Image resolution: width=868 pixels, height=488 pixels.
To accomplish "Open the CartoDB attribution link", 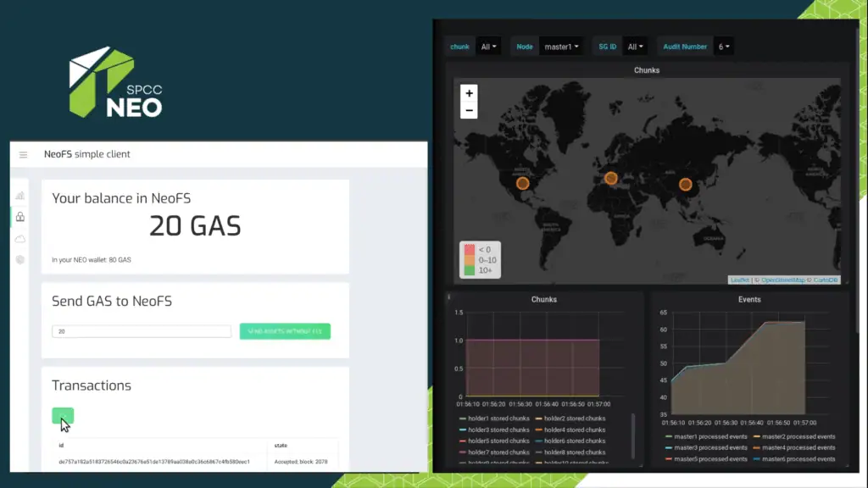I will 826,280.
